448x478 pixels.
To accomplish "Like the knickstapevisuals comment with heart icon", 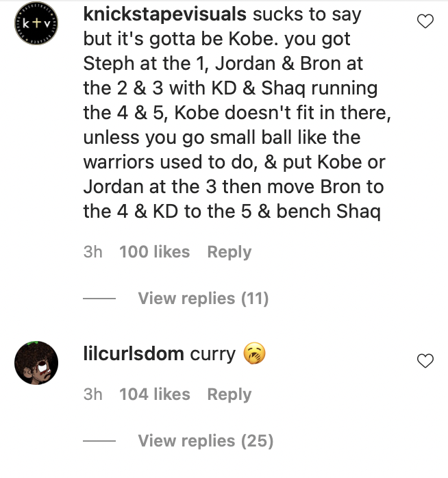I will point(425,21).
